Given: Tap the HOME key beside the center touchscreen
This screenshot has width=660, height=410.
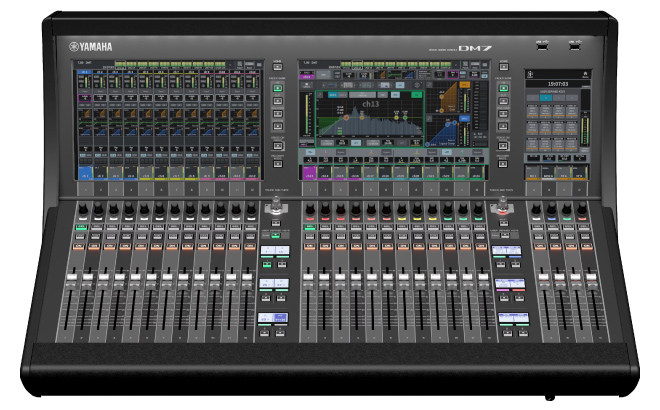Looking at the screenshot, I should click(504, 67).
